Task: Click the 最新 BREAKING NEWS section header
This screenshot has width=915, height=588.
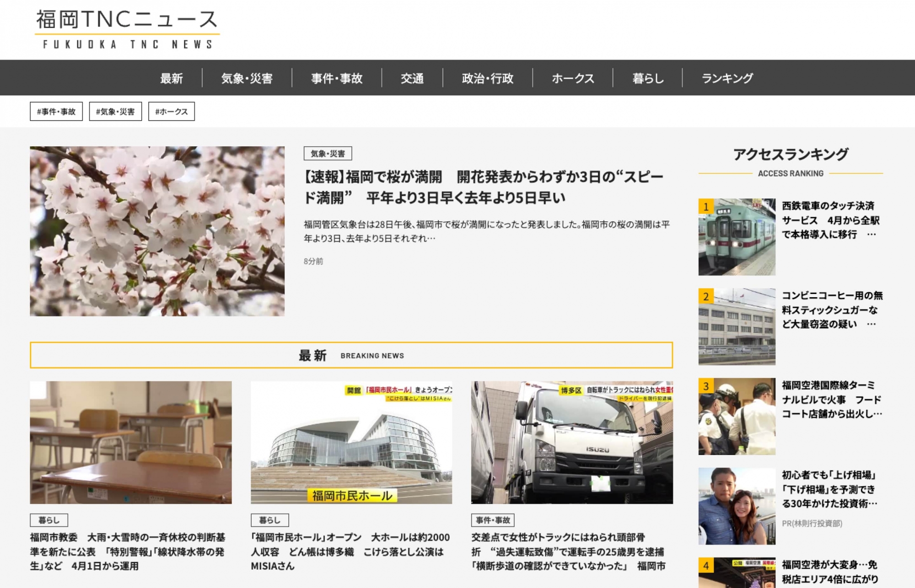Action: 351,355
